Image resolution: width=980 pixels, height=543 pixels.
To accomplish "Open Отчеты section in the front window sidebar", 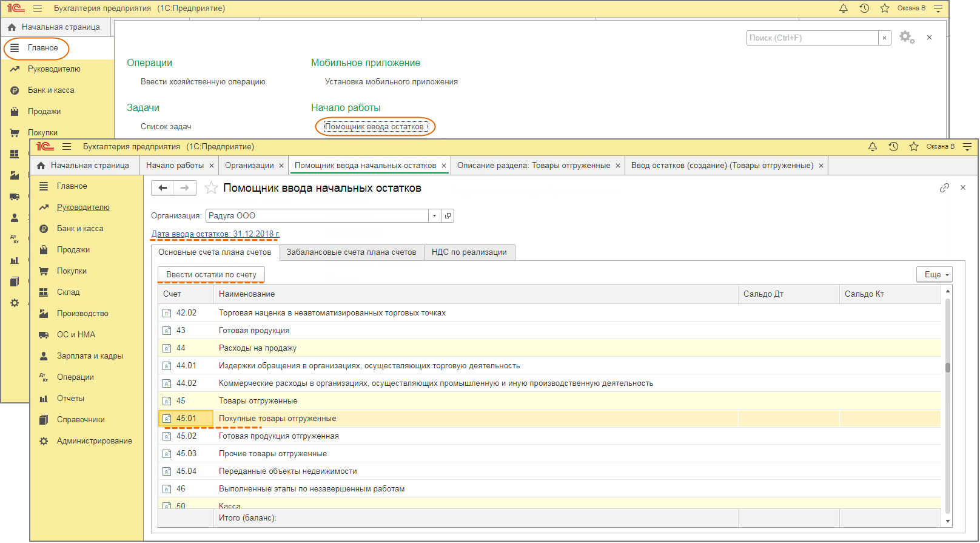I will (70, 399).
